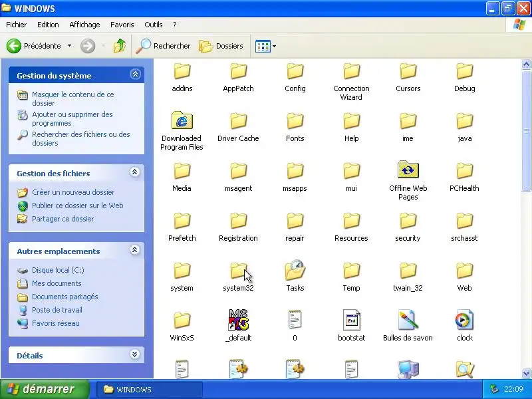The height and width of the screenshot is (399, 532).
Task: Click the démarrer Start button
Action: point(45,389)
